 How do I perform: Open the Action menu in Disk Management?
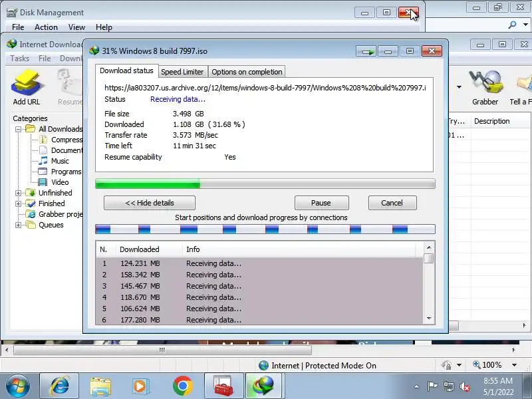point(46,27)
